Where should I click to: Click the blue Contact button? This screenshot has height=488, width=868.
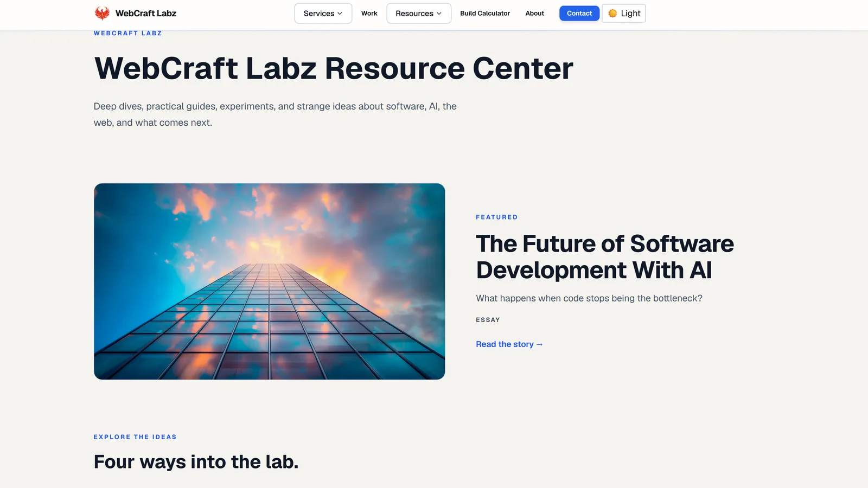coord(579,14)
